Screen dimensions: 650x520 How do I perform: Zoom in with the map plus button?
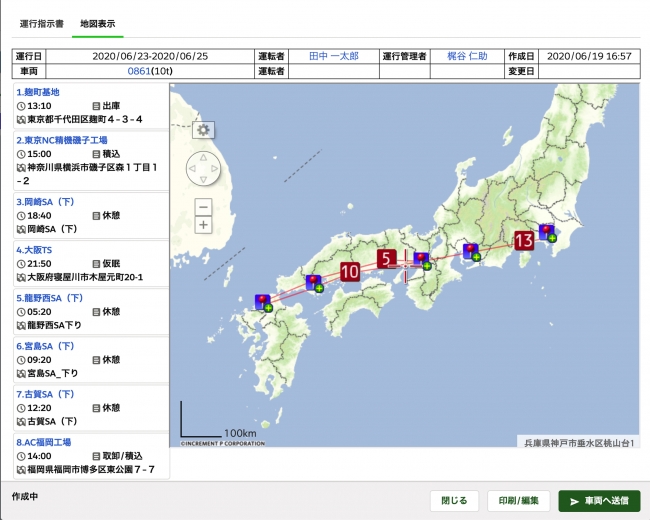[x=203, y=225]
